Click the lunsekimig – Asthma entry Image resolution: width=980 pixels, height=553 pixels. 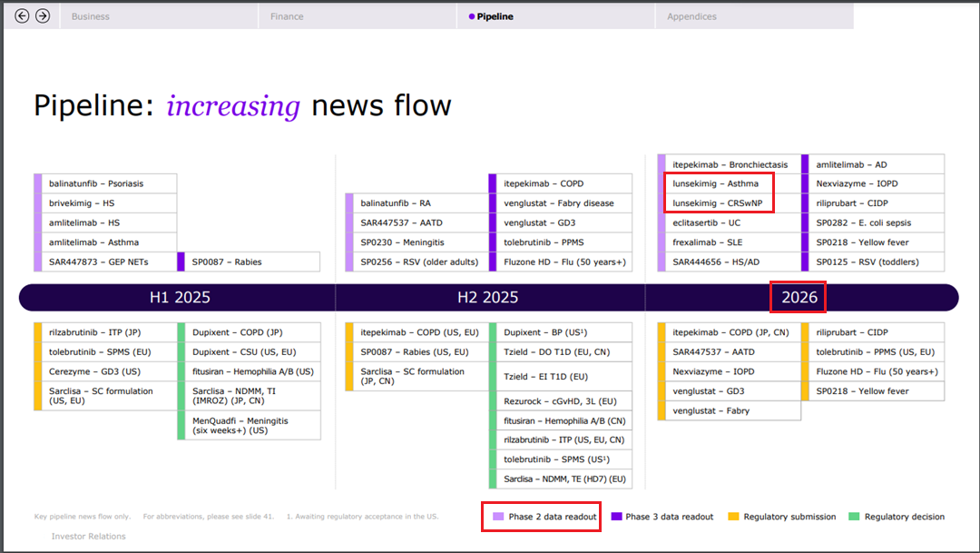pyautogui.click(x=716, y=183)
